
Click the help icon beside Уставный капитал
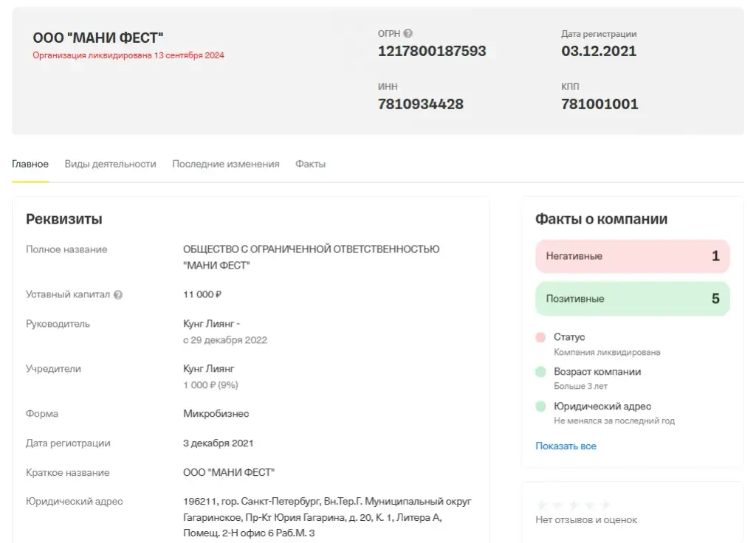point(118,294)
